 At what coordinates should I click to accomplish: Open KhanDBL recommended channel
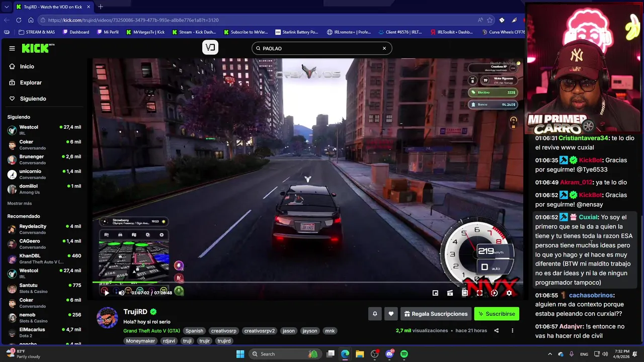point(44,258)
